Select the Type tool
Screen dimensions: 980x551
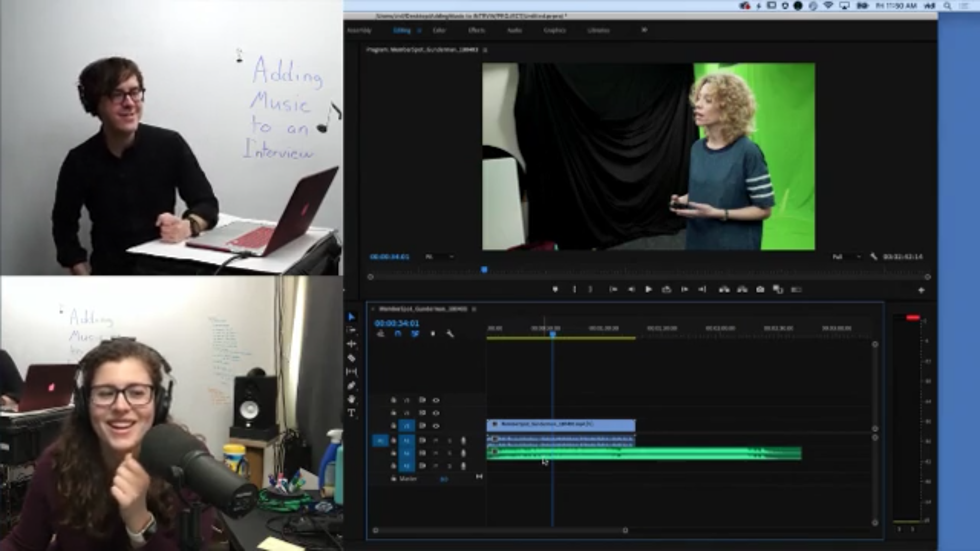[351, 413]
